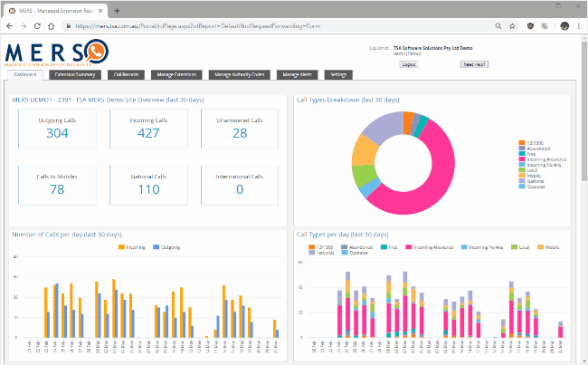The width and height of the screenshot is (588, 365).
Task: Click the orange-yellow Mobile donut segment
Action: 365,151
